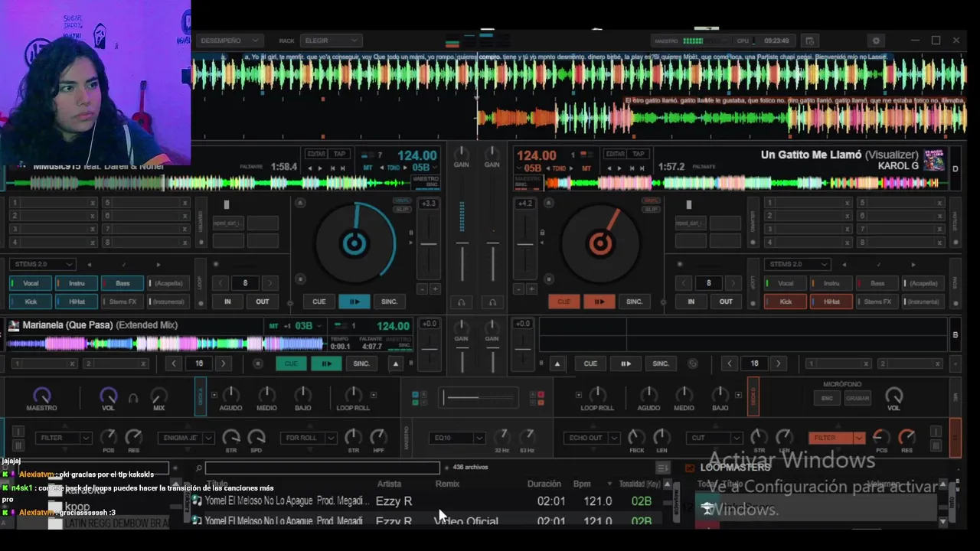This screenshot has width=980, height=551.
Task: Select left deck (Acapella) pad
Action: tap(168, 283)
